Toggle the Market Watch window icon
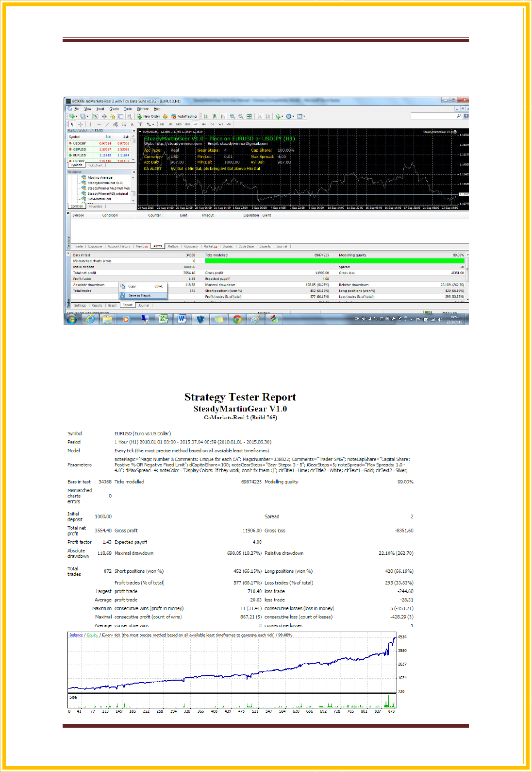532x772 pixels. pyautogui.click(x=95, y=116)
